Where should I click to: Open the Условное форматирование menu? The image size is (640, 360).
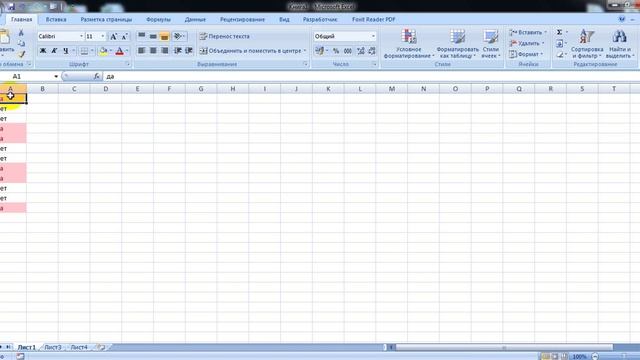tap(409, 44)
